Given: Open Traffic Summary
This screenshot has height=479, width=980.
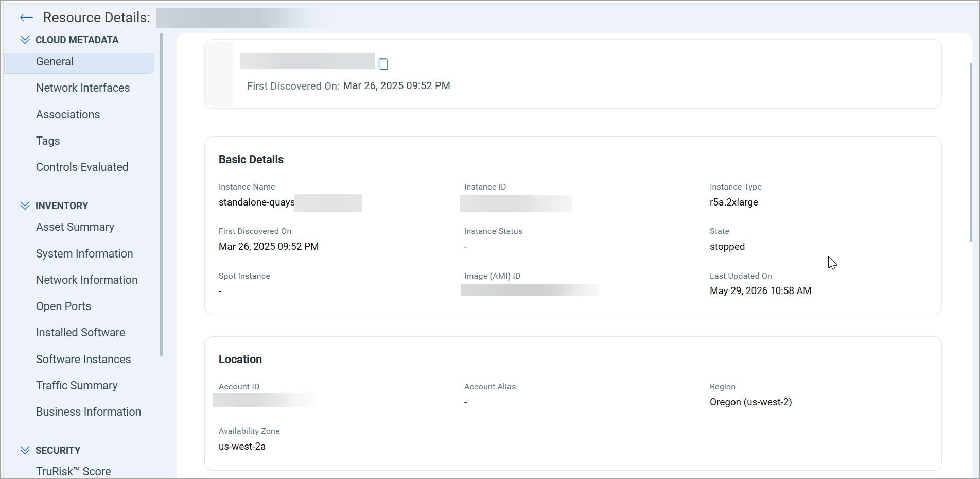Looking at the screenshot, I should [x=77, y=386].
